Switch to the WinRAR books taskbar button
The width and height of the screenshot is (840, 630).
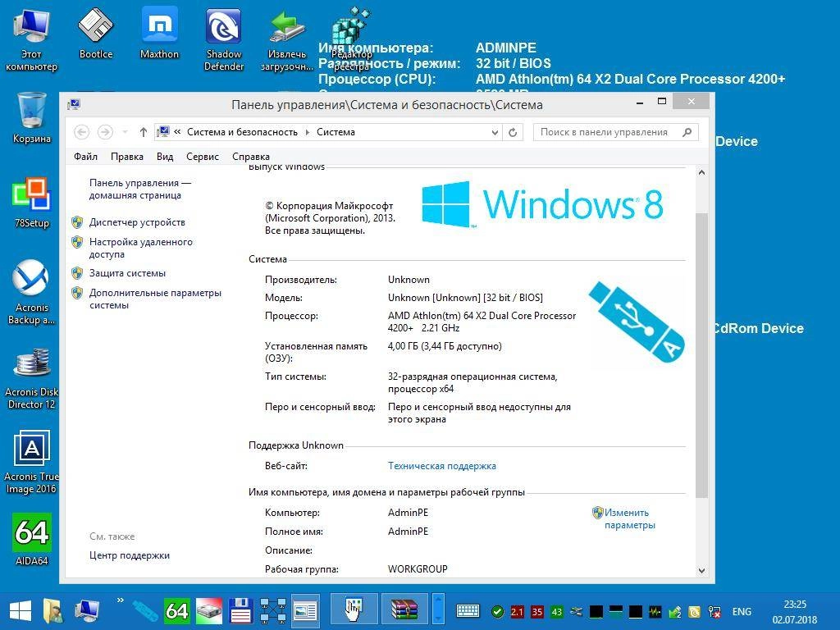[x=404, y=610]
